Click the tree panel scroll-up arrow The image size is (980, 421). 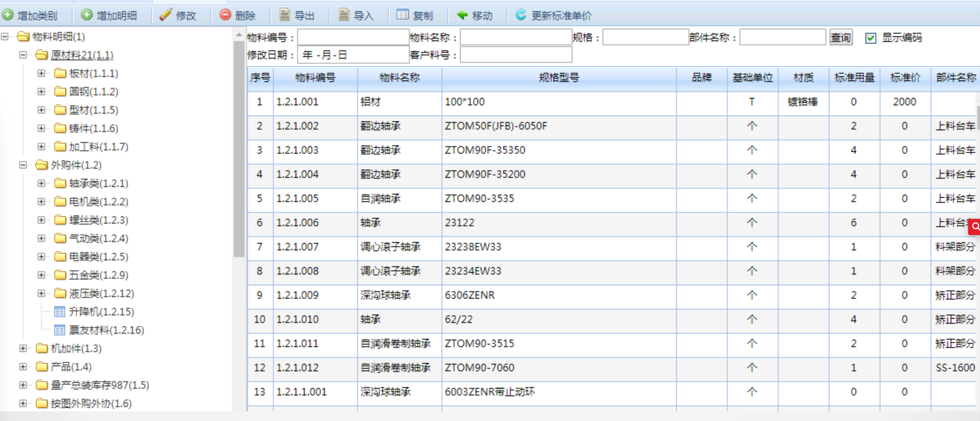239,35
